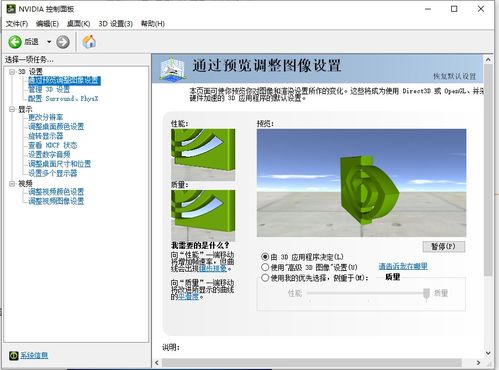Open the Back history dropdown arrow
This screenshot has width=499, height=370.
pyautogui.click(x=49, y=42)
